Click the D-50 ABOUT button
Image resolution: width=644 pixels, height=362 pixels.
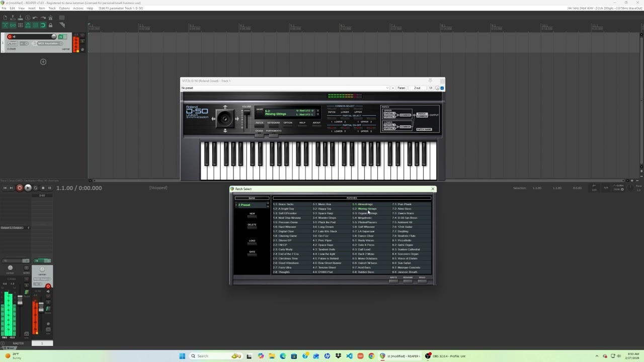point(316,126)
